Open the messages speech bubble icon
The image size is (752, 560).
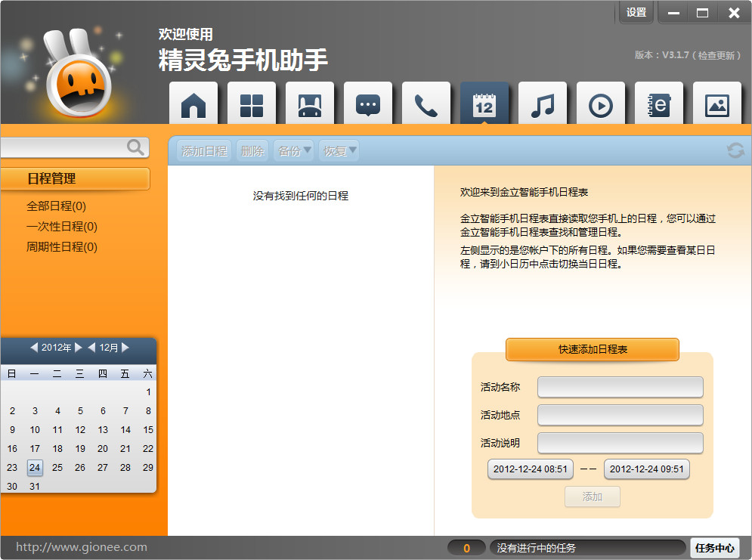coord(368,104)
